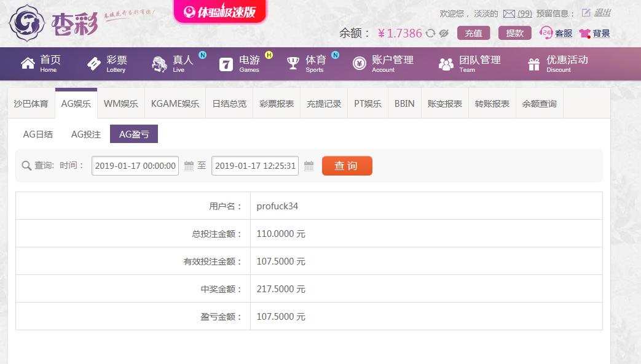Click the edit reserved info icon
This screenshot has width=641, height=364.
pyautogui.click(x=586, y=13)
